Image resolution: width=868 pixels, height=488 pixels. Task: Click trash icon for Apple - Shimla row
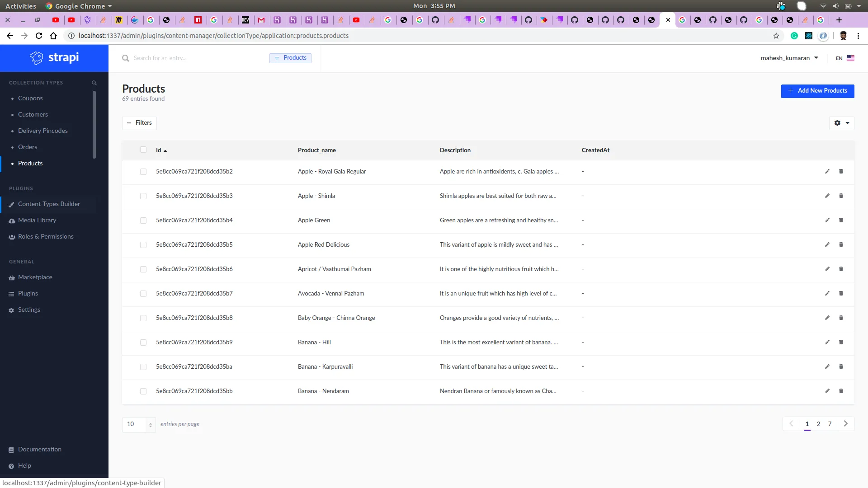point(841,196)
